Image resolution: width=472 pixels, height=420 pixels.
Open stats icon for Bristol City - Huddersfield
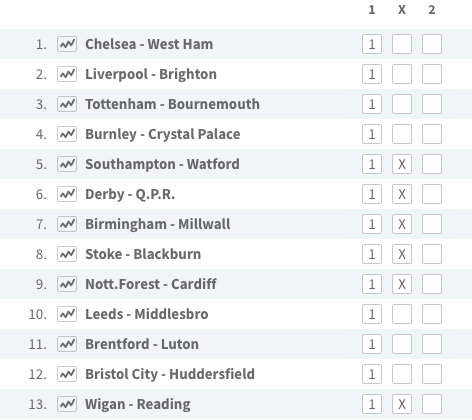pos(67,374)
